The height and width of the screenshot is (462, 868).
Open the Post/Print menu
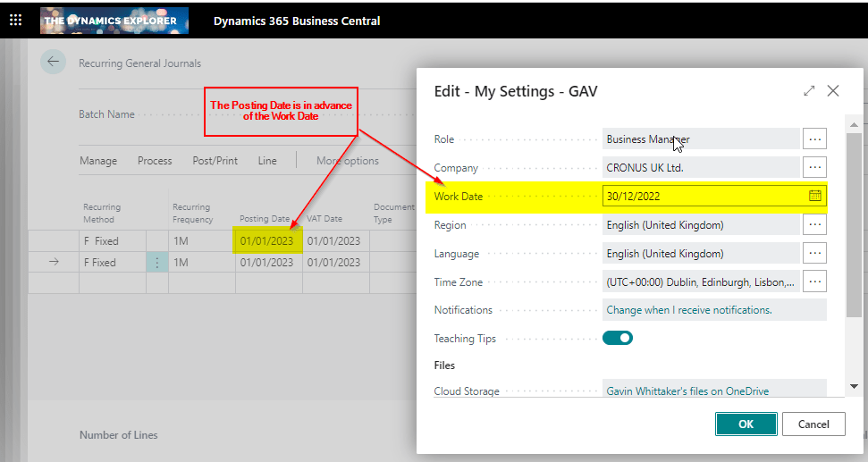tap(215, 161)
